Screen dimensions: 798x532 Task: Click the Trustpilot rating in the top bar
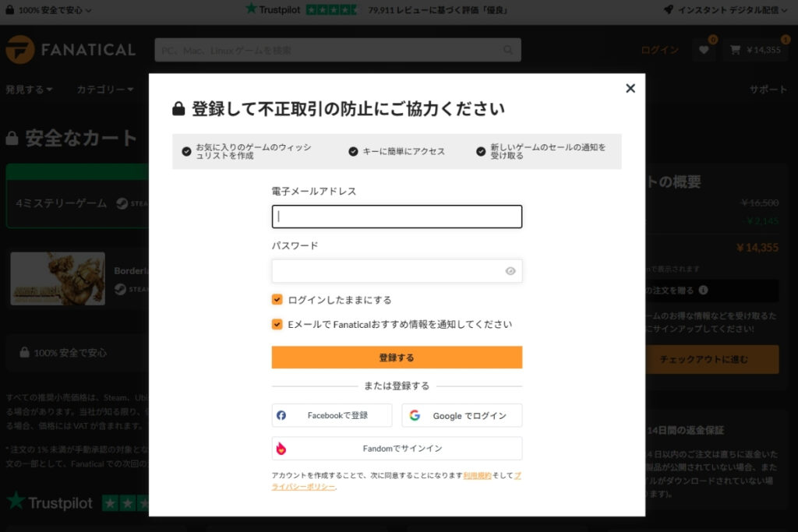pos(376,9)
